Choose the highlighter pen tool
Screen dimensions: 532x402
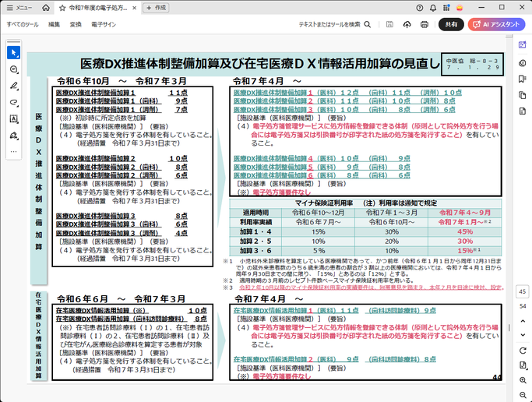[13, 86]
